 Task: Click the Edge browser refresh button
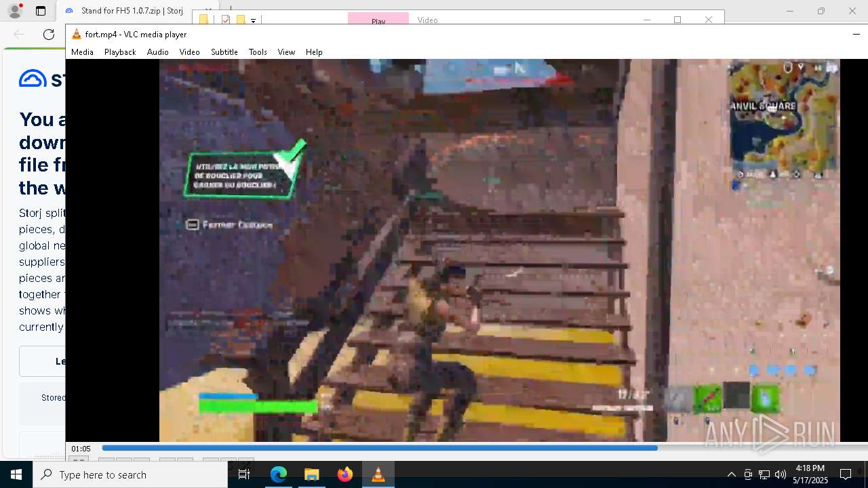click(x=49, y=35)
